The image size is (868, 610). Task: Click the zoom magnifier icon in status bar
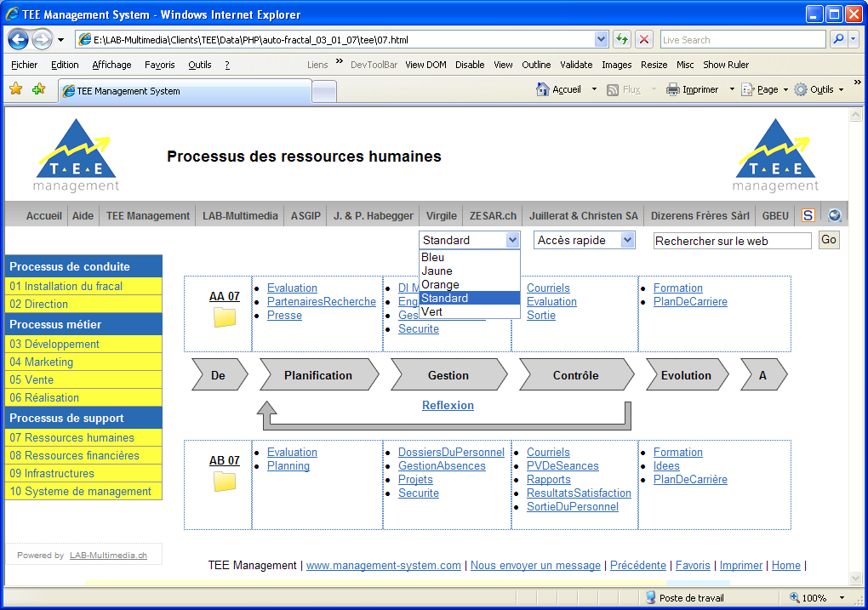(x=794, y=597)
